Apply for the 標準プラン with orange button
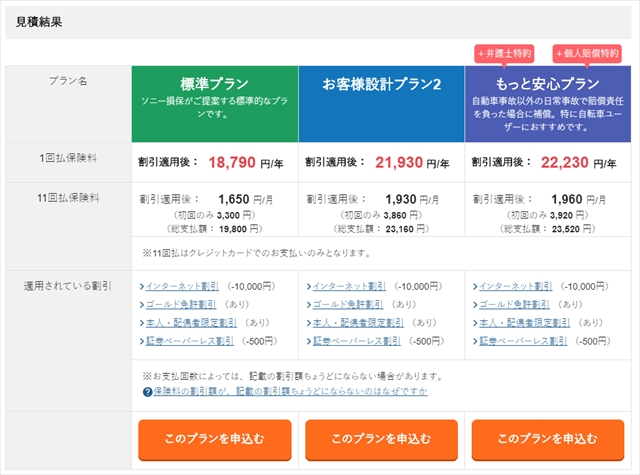Viewport: 640px width, 475px height. tap(215, 439)
